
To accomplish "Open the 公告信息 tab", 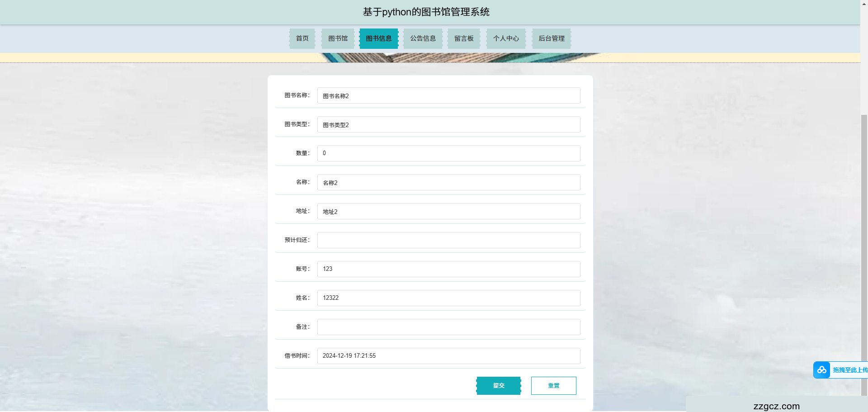I will click(422, 38).
